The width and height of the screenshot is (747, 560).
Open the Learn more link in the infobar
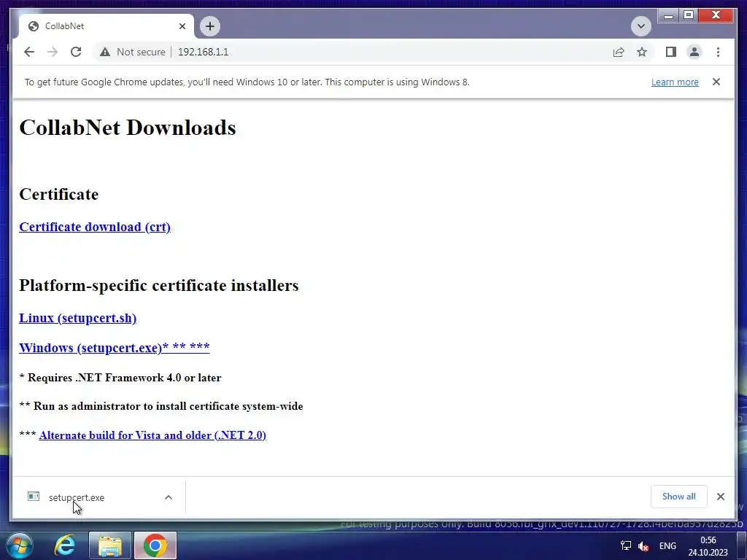pos(675,82)
